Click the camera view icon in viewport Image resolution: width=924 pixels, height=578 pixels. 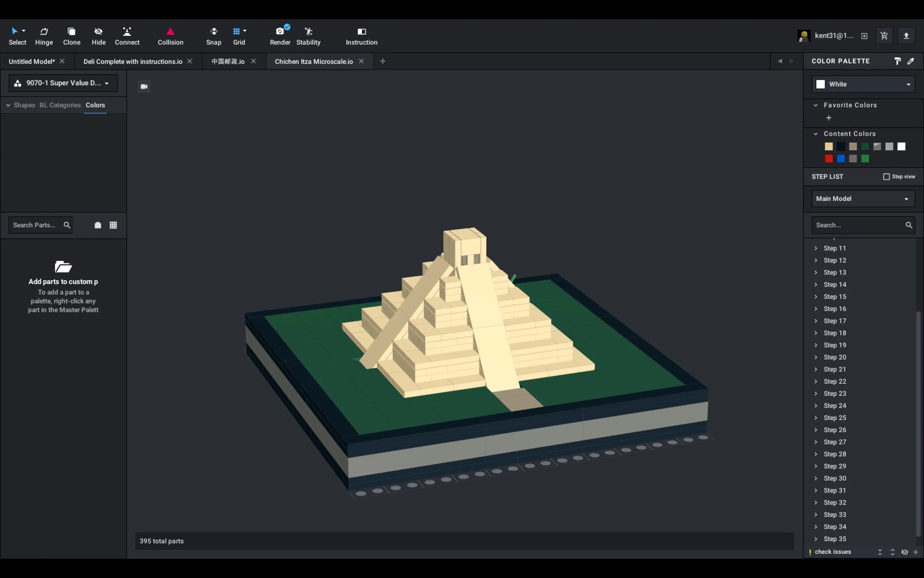tap(144, 86)
